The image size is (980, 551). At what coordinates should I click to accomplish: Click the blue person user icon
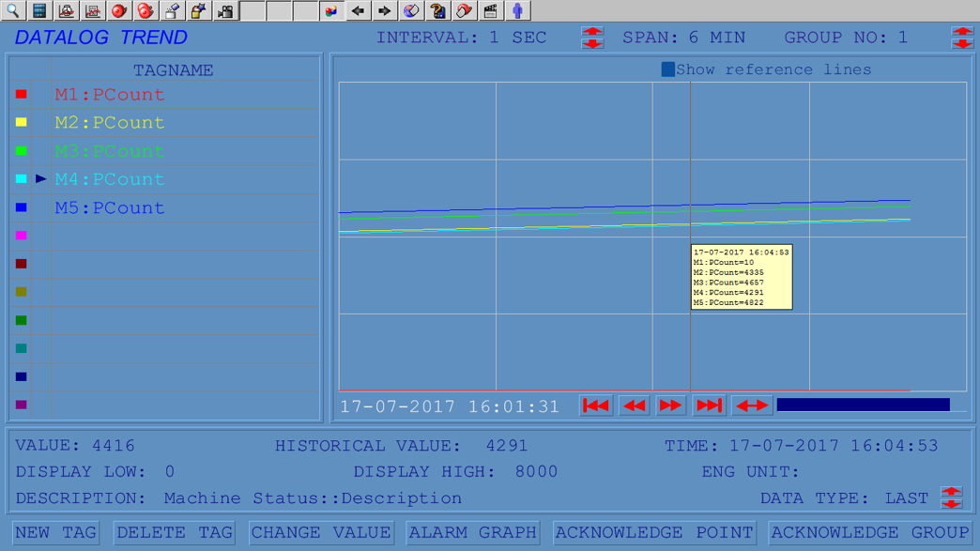click(x=517, y=10)
